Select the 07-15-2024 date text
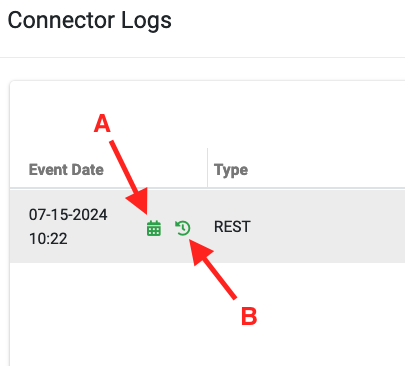Screen dimensions: 405x366 pyautogui.click(x=68, y=215)
